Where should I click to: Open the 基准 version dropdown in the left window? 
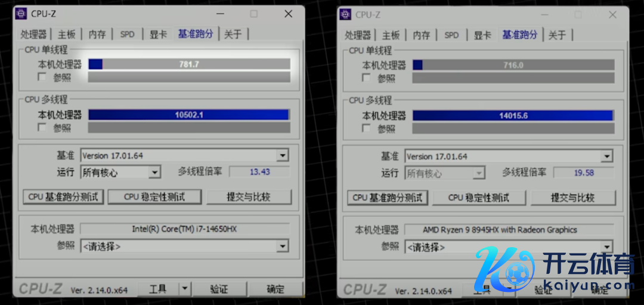(282, 156)
